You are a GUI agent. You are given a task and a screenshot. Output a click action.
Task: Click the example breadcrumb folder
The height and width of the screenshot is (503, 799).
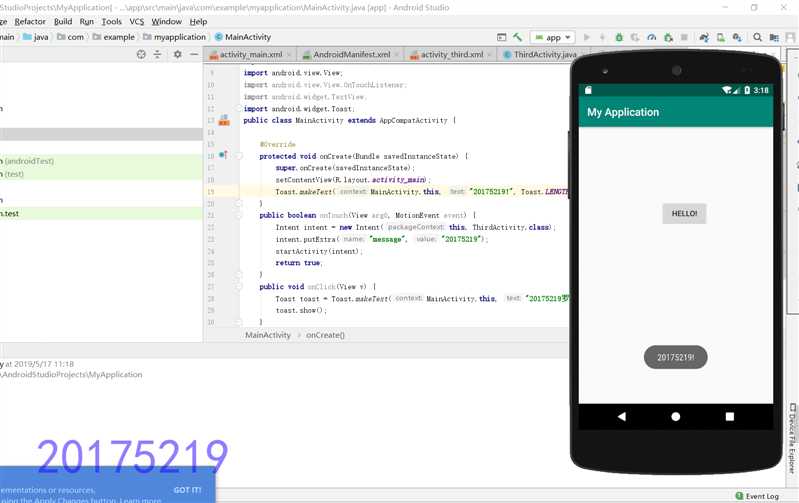[x=114, y=37]
